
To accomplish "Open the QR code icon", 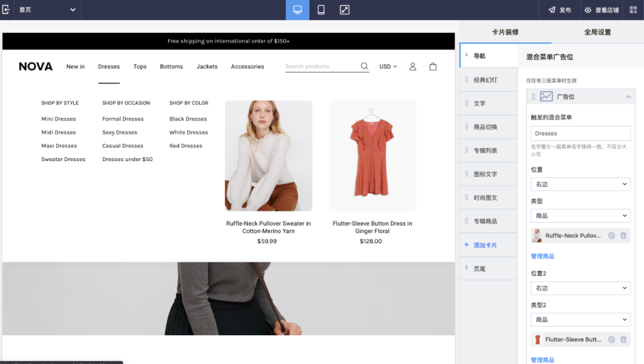I will [633, 10].
